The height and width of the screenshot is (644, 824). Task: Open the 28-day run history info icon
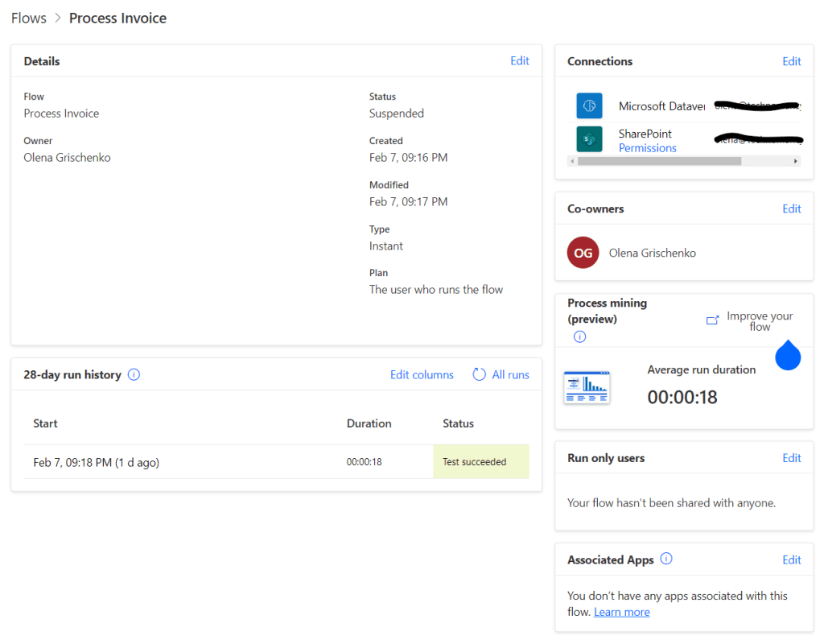coord(134,374)
